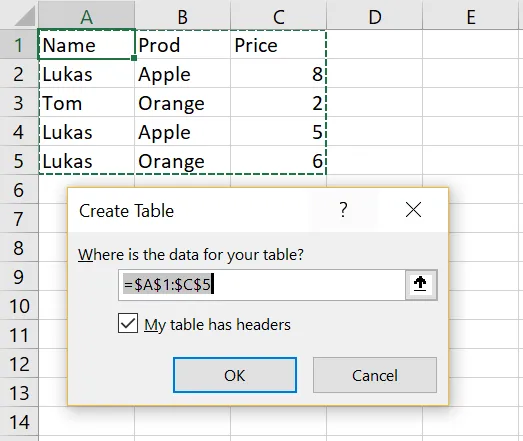Select column E header

(x=472, y=15)
